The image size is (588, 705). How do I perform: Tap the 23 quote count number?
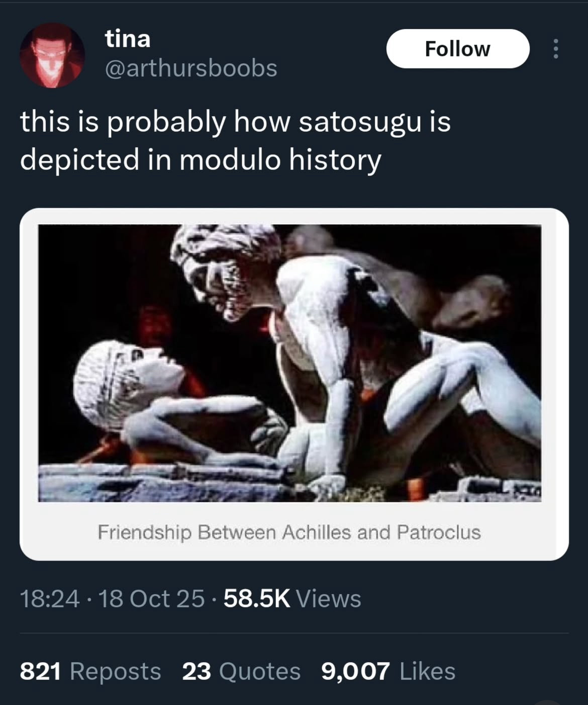197,671
